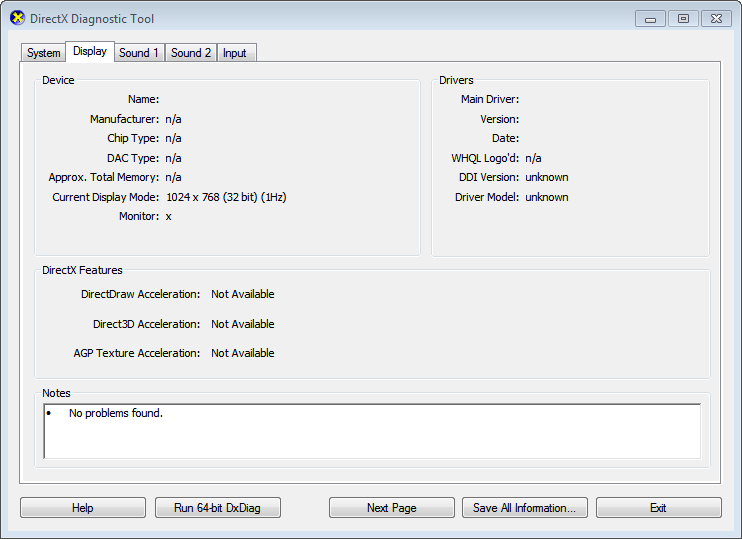Click Save All Information button
Screen dimensions: 742x539
coord(525,508)
